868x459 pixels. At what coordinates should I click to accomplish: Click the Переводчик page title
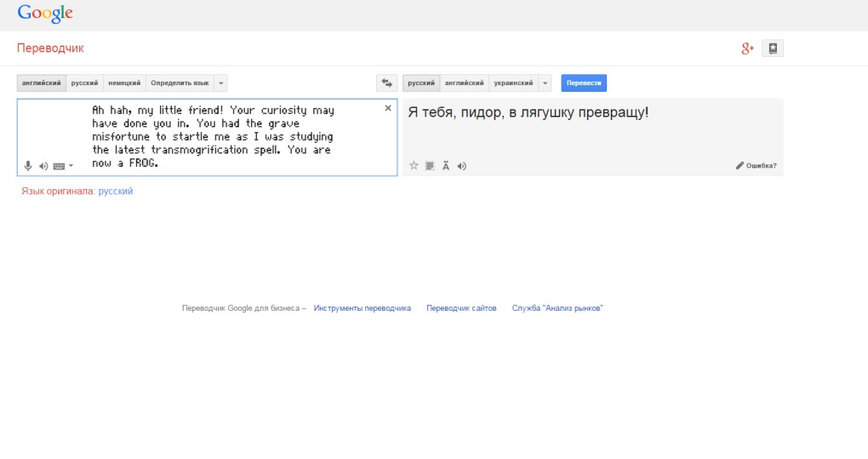pos(50,49)
